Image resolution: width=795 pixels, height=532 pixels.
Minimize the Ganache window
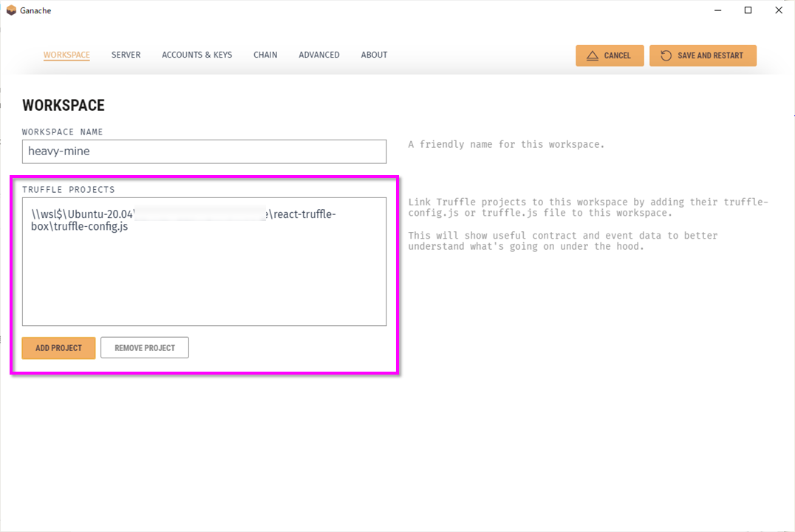point(717,10)
